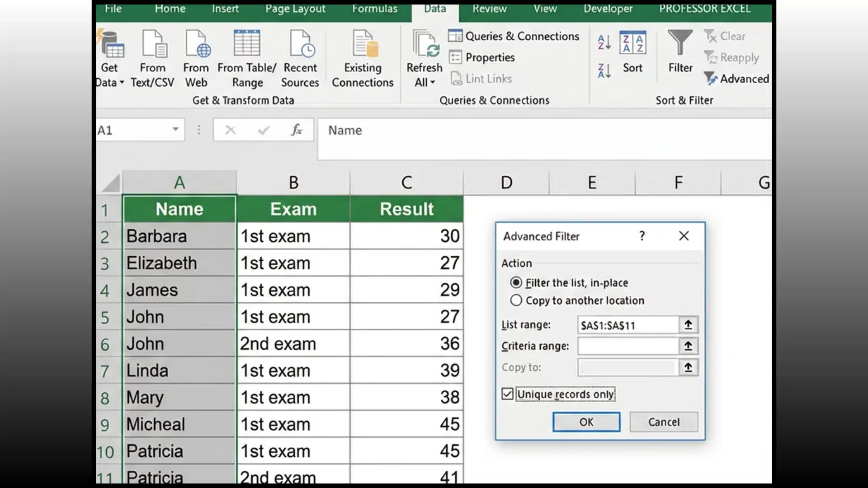Switch to the View tab
This screenshot has width=868, height=488.
point(545,9)
